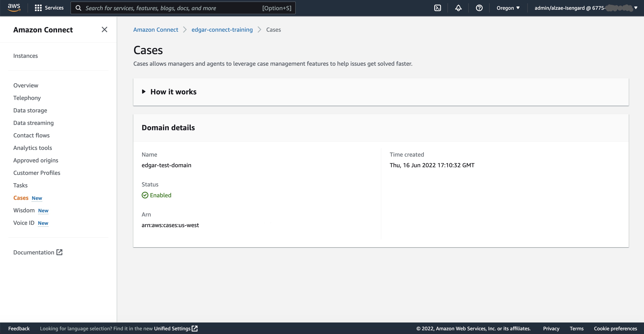Click the Documentation external link icon

(59, 251)
